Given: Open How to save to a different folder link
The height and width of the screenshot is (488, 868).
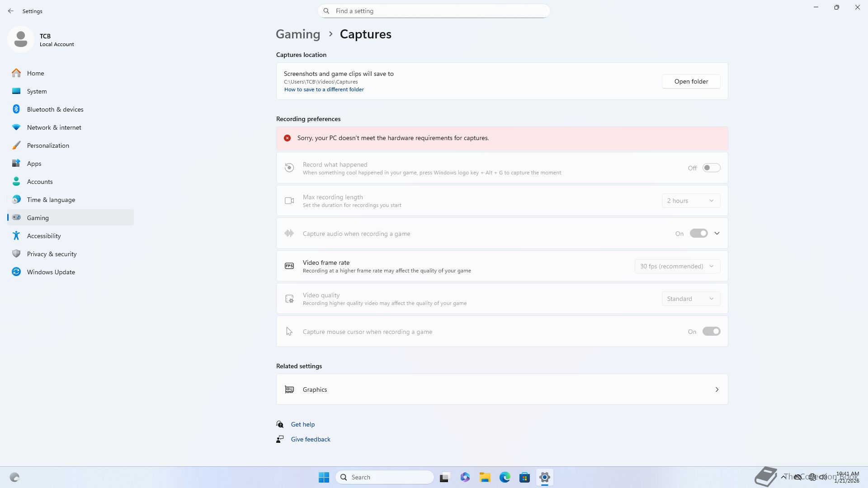Looking at the screenshot, I should 324,89.
